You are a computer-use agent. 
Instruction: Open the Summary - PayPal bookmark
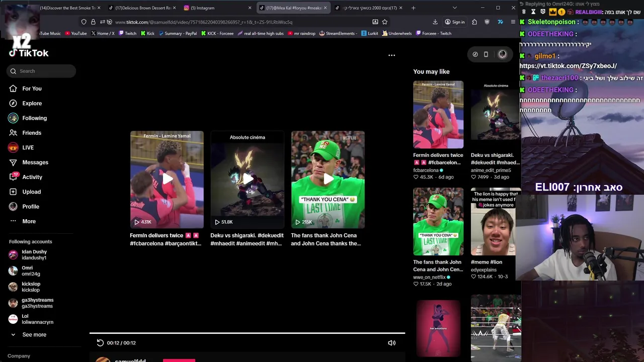(x=178, y=34)
